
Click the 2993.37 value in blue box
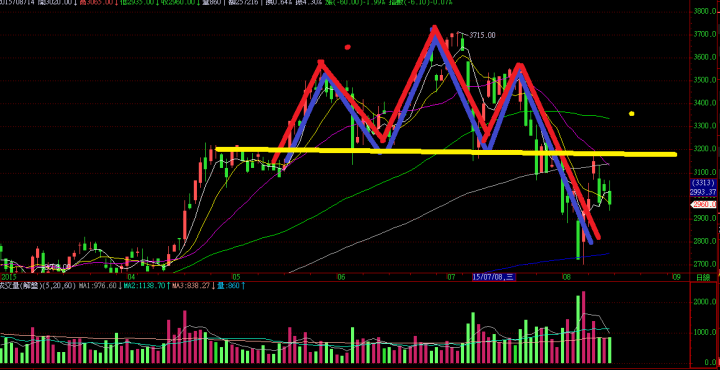pos(704,191)
